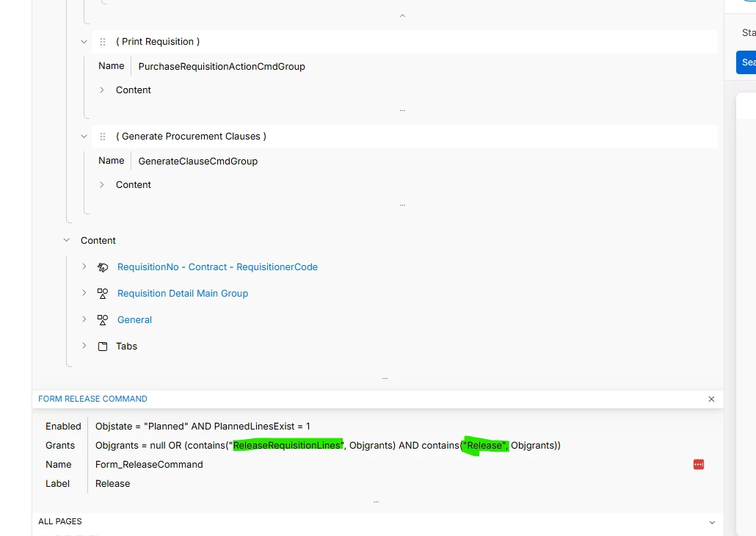The width and height of the screenshot is (756, 536).
Task: Edit the GenerateClauseCmdGroup name field
Action: point(197,161)
